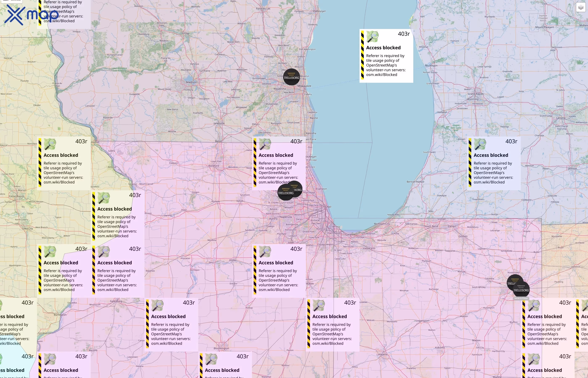Open the map layers control

581,7
